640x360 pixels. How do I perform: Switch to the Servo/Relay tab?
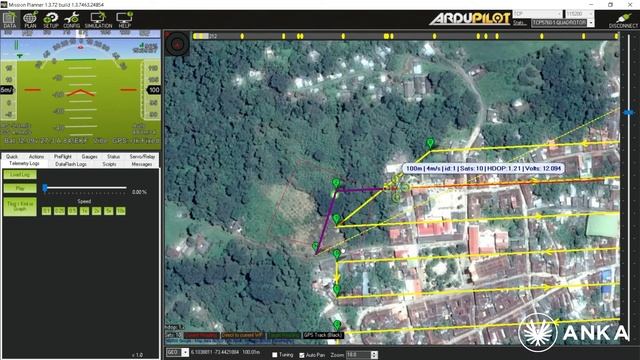click(142, 157)
